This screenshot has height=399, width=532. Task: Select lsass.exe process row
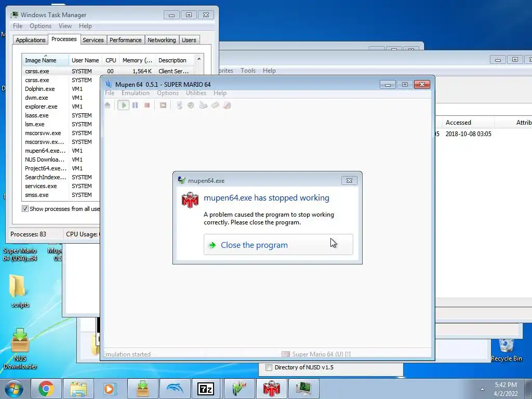(x=61, y=115)
